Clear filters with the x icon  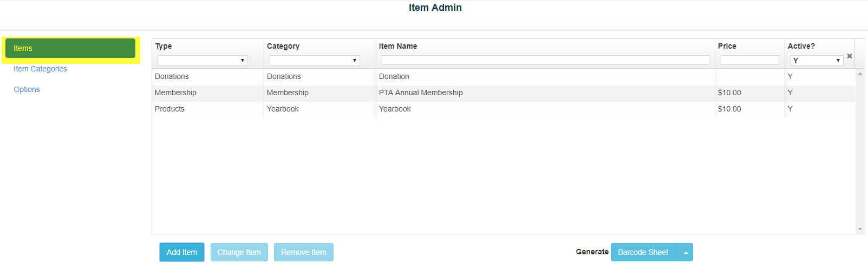pos(849,56)
